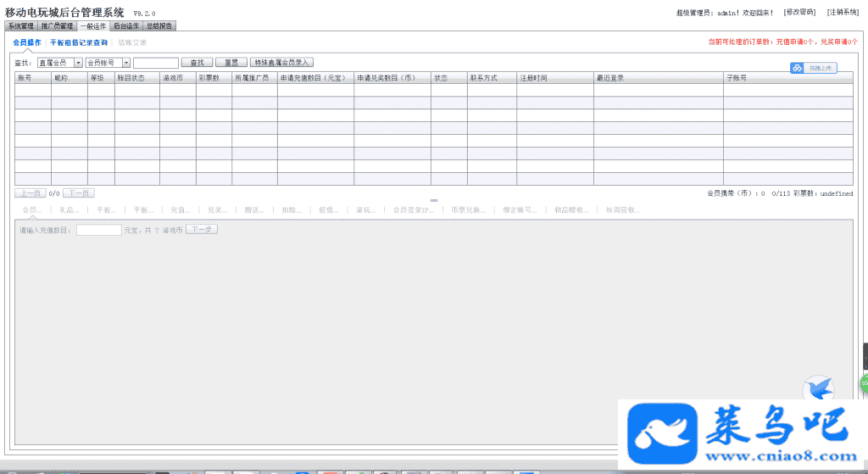This screenshot has height=474, width=868.
Task: Click the blue cloud upload icon
Action: [x=797, y=68]
